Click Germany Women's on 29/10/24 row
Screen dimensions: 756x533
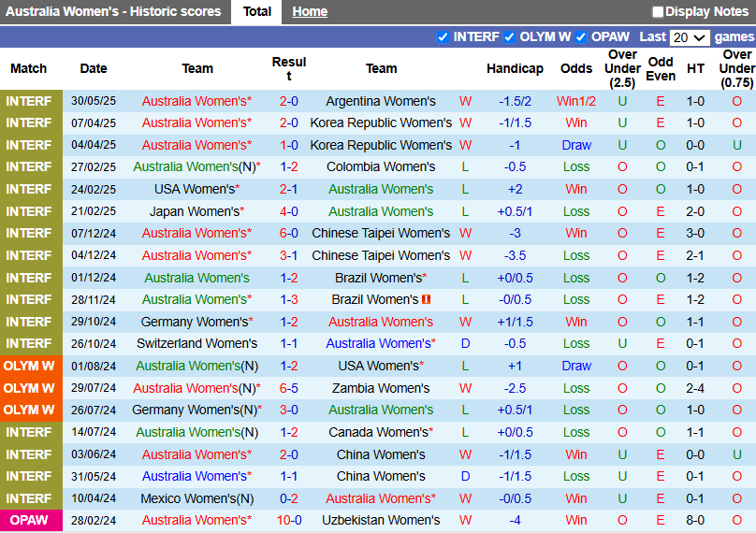(196, 322)
